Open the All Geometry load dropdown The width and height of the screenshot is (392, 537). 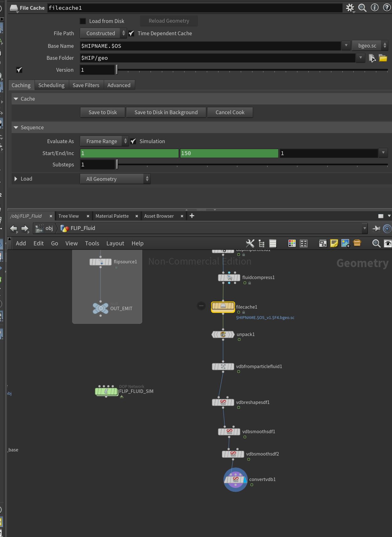pos(115,179)
